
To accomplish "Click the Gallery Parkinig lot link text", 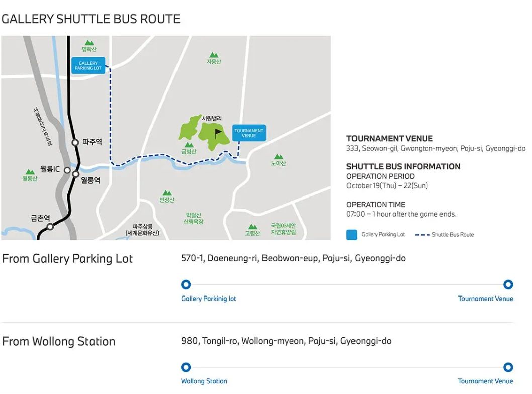I will pos(208,299).
